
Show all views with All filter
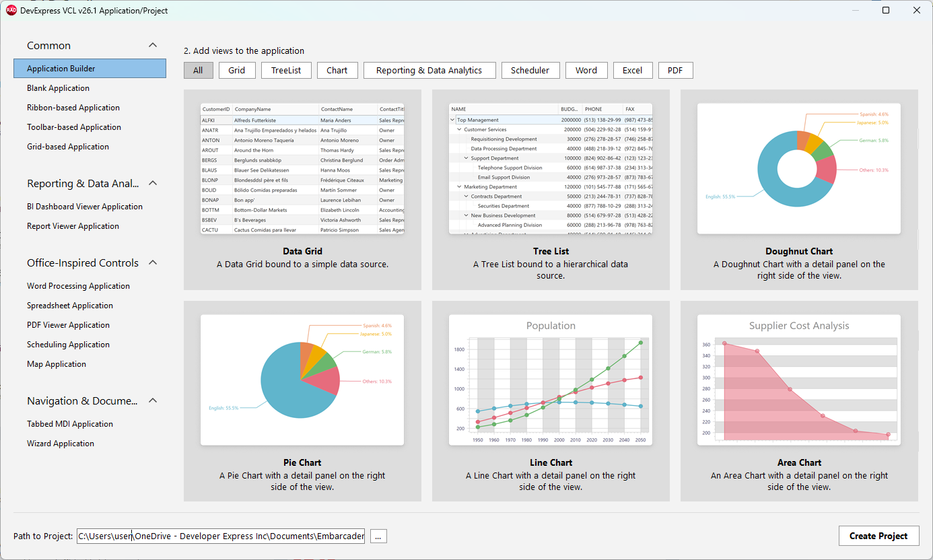point(199,70)
